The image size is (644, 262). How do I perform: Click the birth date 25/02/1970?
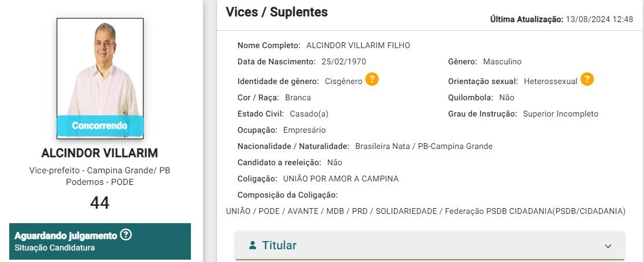344,61
